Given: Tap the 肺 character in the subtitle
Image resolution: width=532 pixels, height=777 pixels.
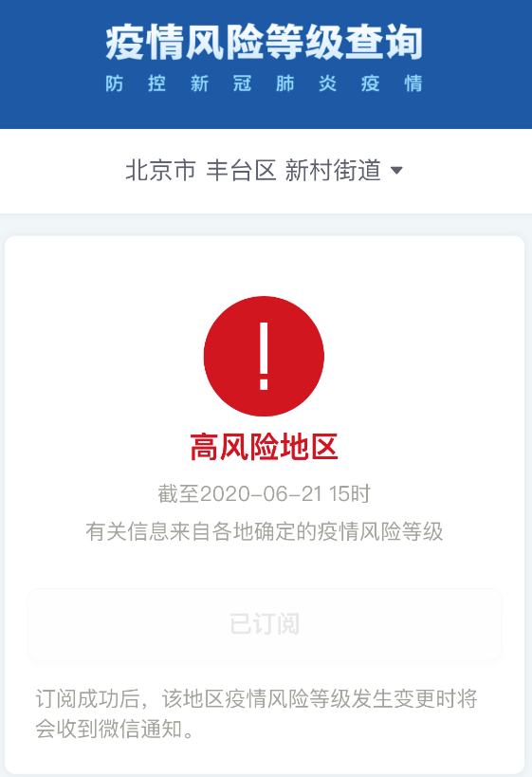Looking at the screenshot, I should pos(285,83).
